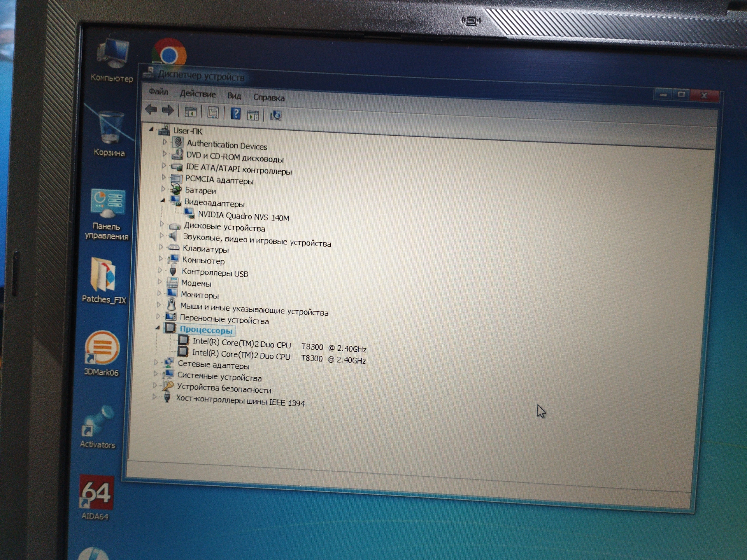Select the Видеоадаптеры category label
This screenshot has width=747, height=560.
[x=214, y=203]
